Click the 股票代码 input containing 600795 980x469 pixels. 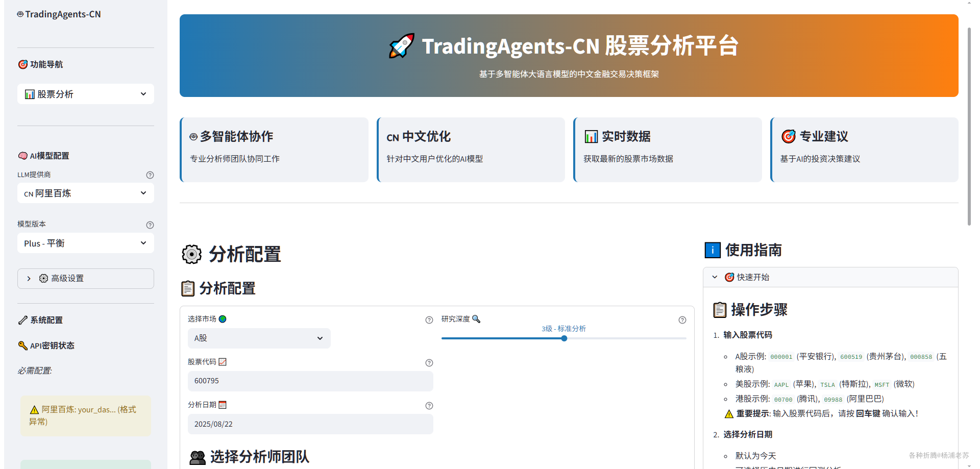point(310,381)
